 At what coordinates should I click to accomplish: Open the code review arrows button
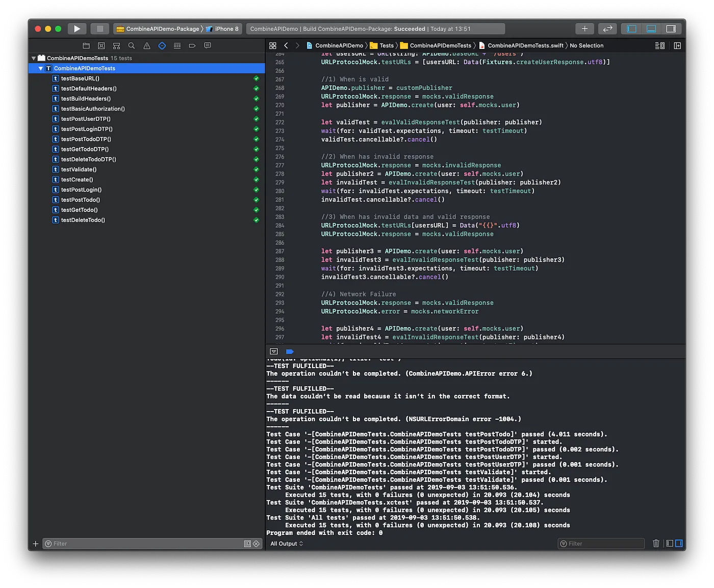pos(607,29)
